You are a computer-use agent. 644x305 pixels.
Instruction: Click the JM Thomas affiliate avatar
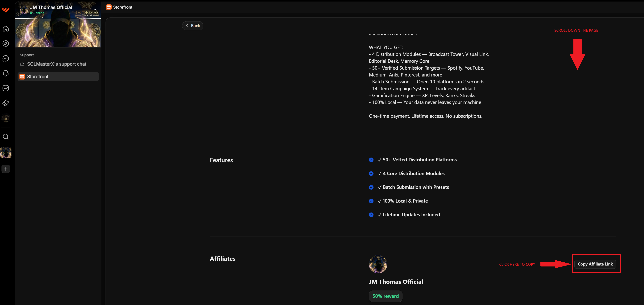[x=378, y=264]
